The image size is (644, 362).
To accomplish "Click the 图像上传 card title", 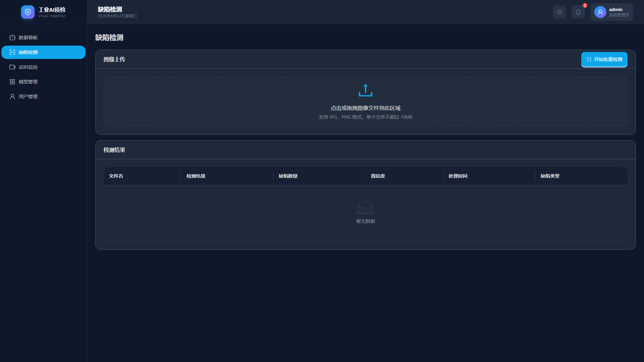I will point(114,59).
